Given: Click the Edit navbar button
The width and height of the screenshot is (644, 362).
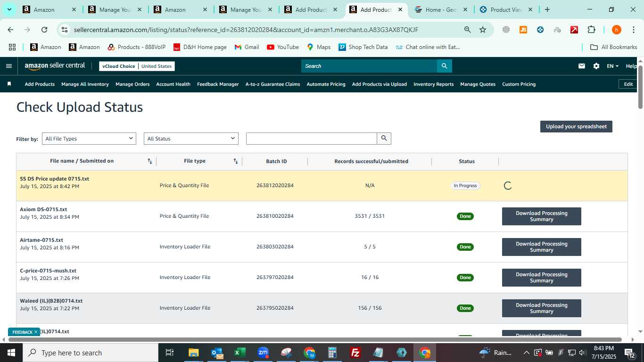Looking at the screenshot, I should click(x=628, y=84).
